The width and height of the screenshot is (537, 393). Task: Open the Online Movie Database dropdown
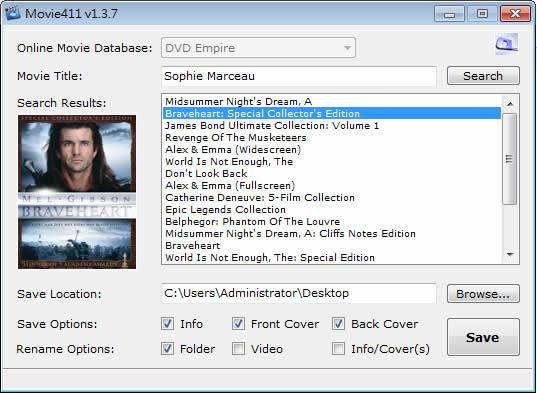[258, 48]
